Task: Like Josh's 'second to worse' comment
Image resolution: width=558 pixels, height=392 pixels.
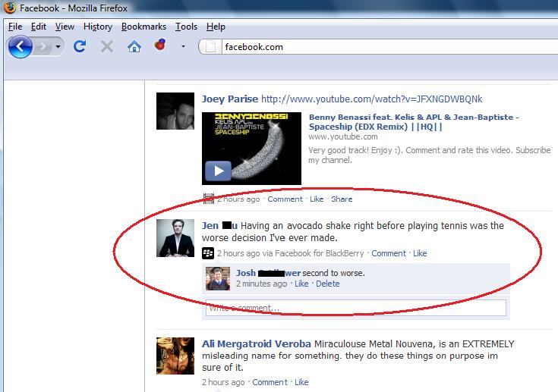Action: [x=301, y=284]
